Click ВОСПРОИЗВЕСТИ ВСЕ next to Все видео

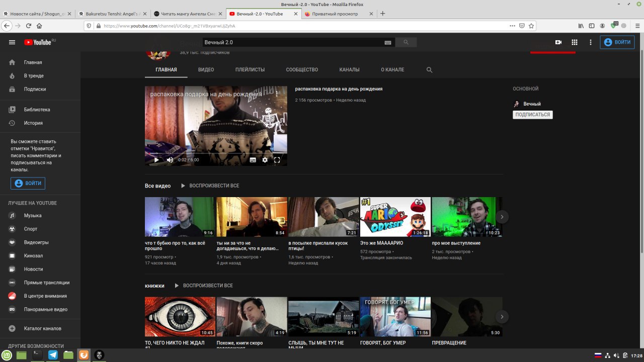click(x=210, y=186)
